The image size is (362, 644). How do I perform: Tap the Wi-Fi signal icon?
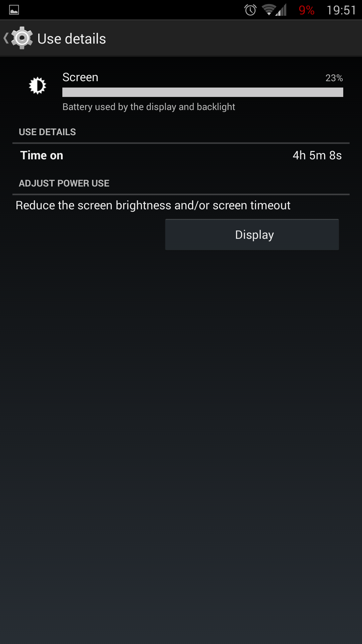pyautogui.click(x=269, y=10)
